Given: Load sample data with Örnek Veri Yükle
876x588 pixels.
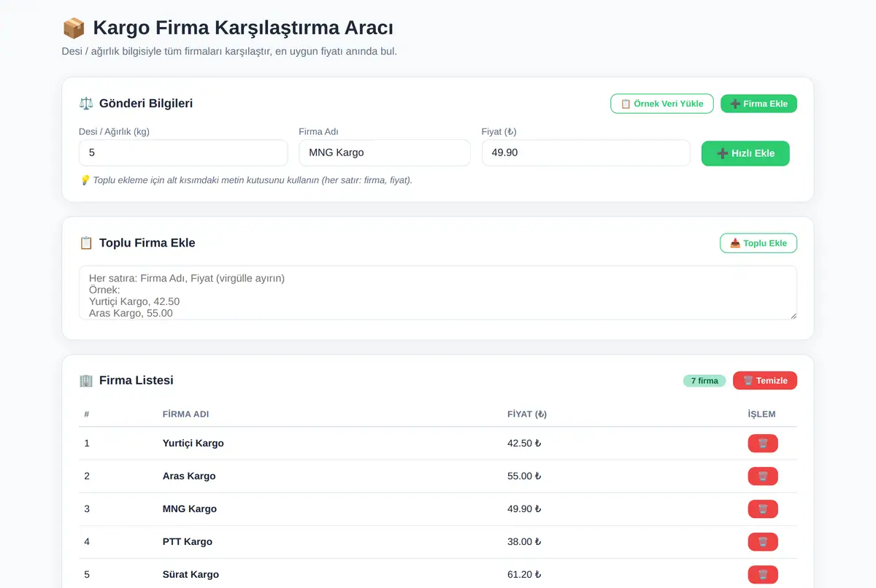Looking at the screenshot, I should tap(662, 104).
